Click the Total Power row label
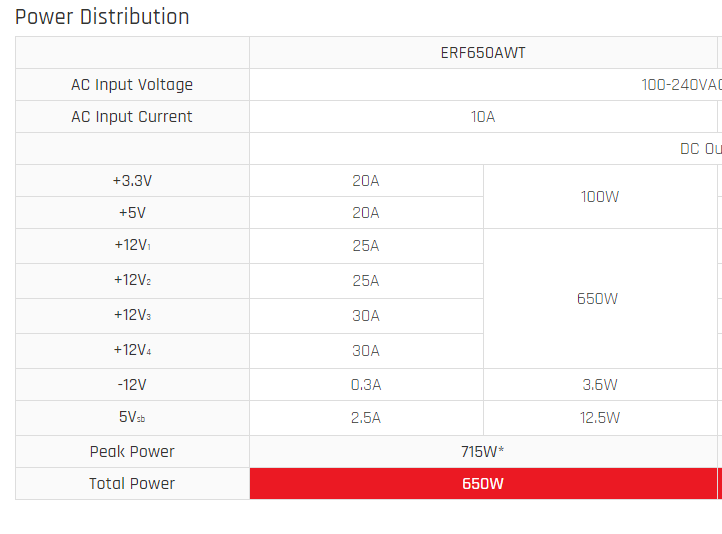Viewport: 722px width, 534px height. coord(132,483)
